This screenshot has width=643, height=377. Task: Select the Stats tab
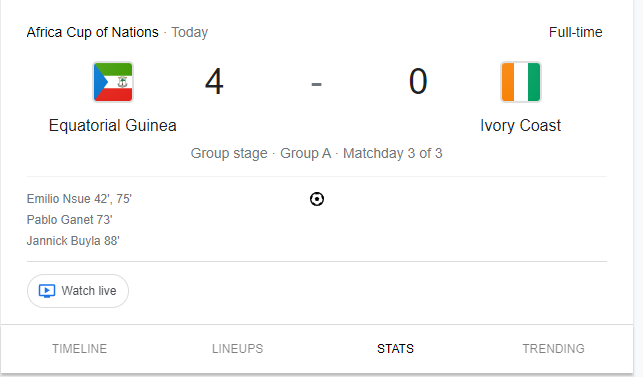pos(395,349)
